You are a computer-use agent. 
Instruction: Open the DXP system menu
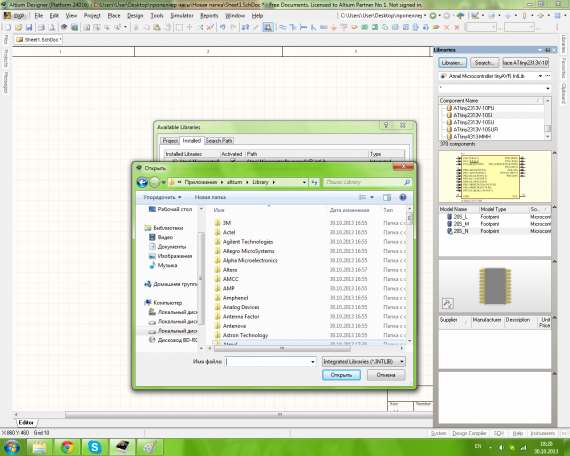[15, 16]
